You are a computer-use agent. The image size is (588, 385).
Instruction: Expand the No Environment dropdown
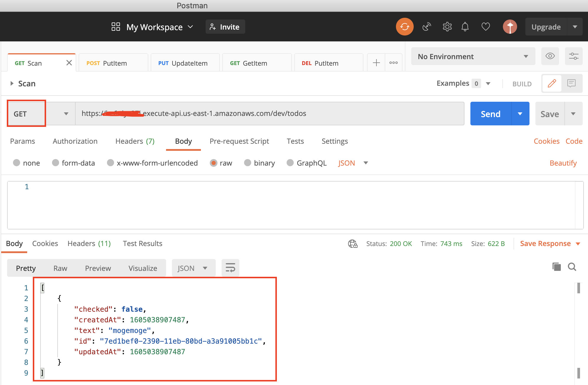click(x=526, y=56)
